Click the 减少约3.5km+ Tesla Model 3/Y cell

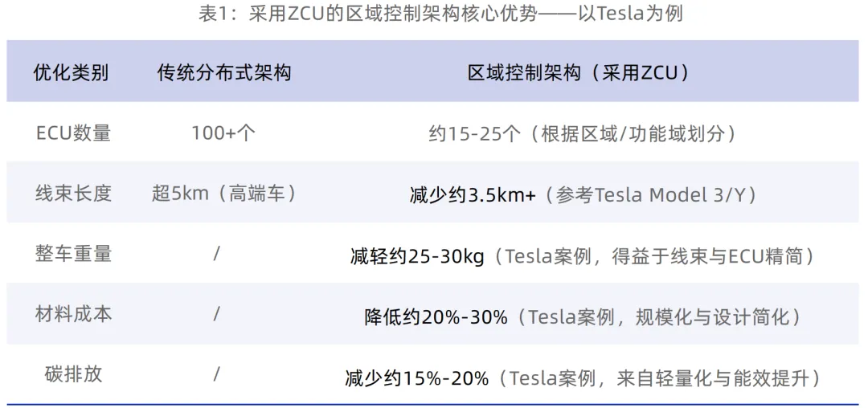tap(583, 195)
